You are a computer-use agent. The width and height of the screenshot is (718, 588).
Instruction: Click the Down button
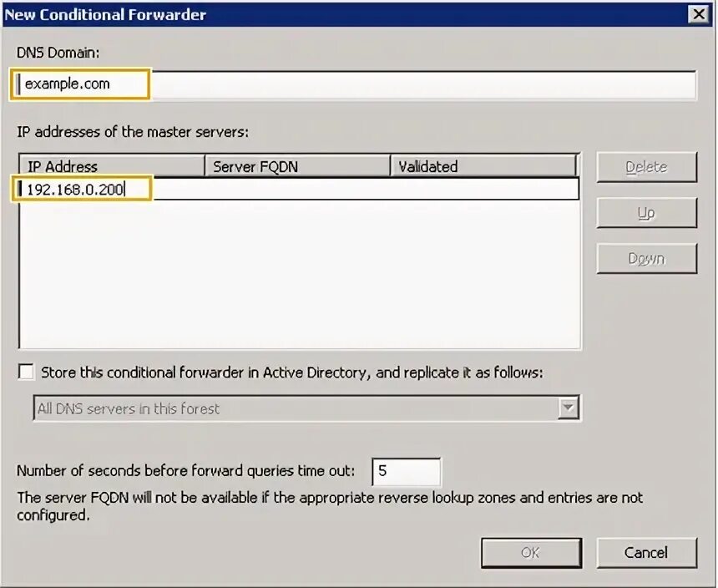(x=646, y=259)
